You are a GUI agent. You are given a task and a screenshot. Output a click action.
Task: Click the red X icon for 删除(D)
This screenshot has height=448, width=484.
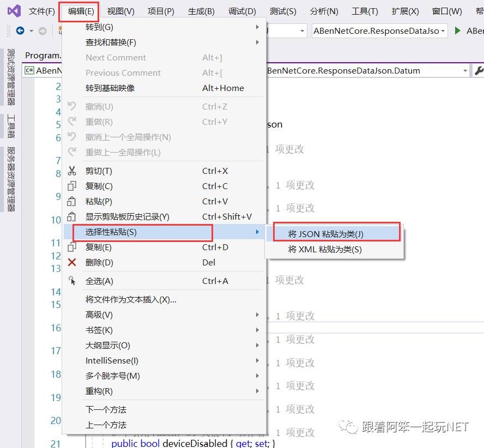coord(72,263)
